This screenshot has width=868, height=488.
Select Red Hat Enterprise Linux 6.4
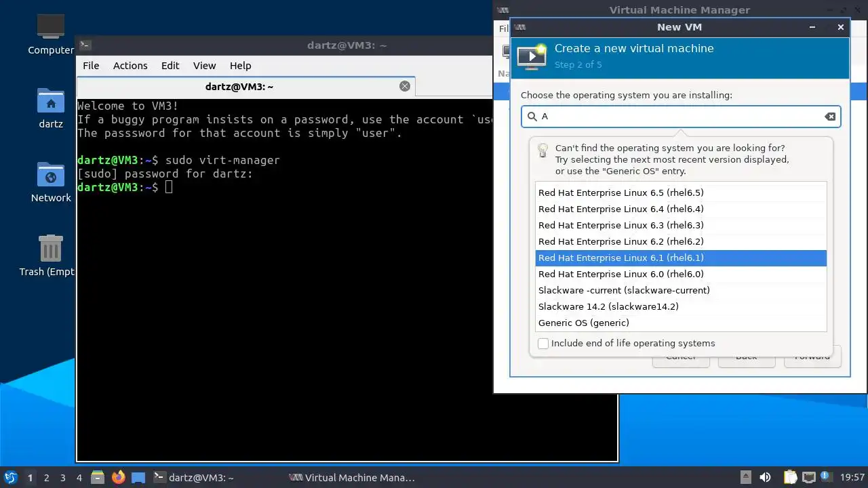(x=681, y=209)
